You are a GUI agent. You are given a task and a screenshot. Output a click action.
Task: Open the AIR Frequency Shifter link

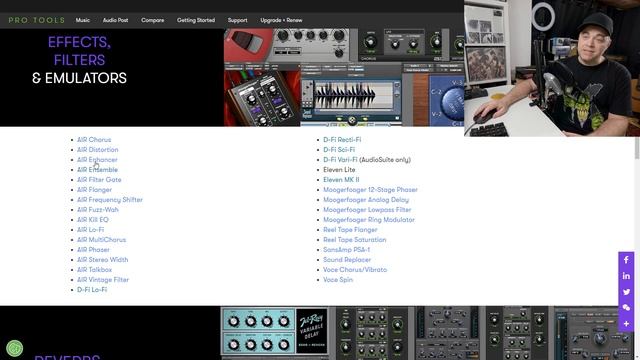tap(110, 200)
